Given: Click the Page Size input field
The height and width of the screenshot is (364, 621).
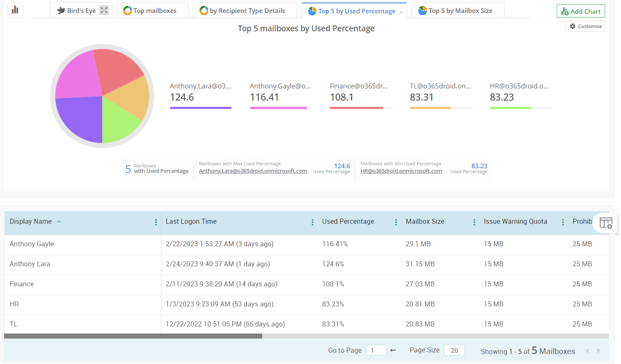Looking at the screenshot, I should pos(454,350).
